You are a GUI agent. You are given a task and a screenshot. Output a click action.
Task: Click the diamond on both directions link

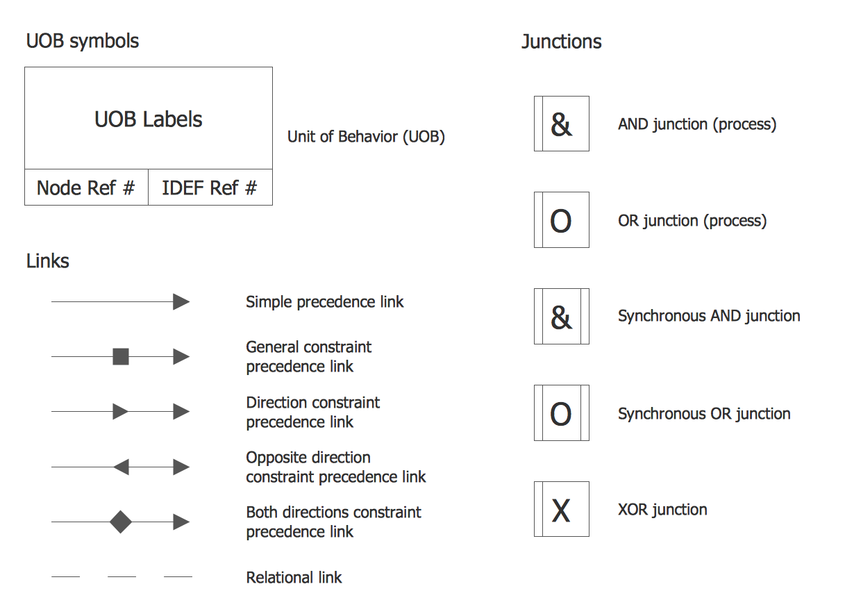(121, 522)
